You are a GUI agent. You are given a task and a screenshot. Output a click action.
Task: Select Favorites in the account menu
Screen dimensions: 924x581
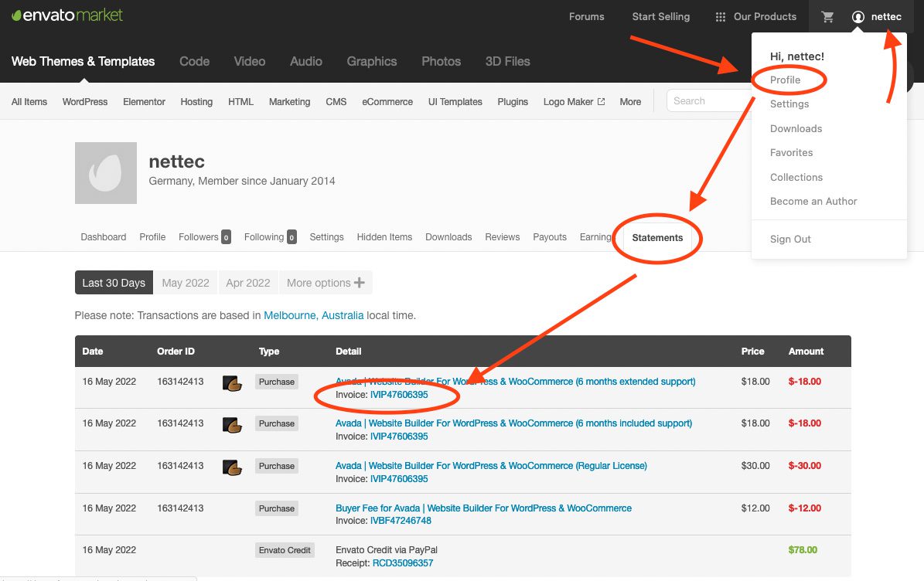coord(791,153)
